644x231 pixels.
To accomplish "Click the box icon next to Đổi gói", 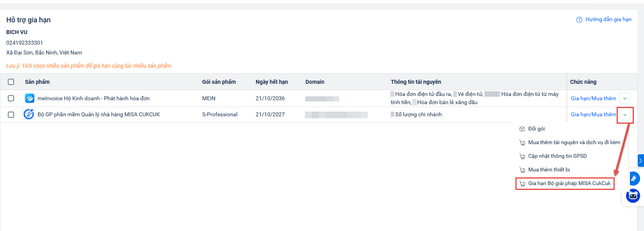I will [522, 129].
